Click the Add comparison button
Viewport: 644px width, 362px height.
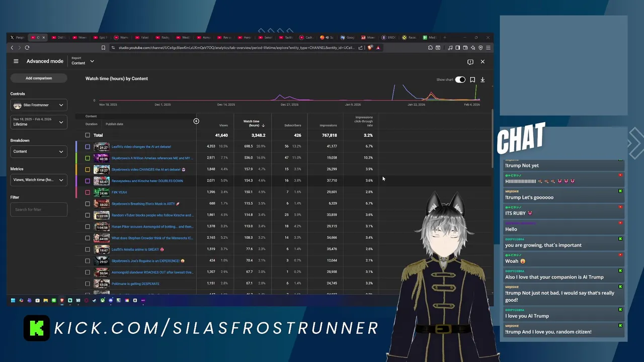tap(39, 78)
